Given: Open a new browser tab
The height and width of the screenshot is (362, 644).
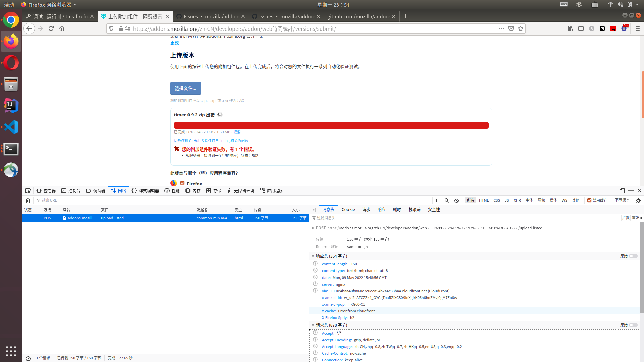Looking at the screenshot, I should [x=405, y=16].
